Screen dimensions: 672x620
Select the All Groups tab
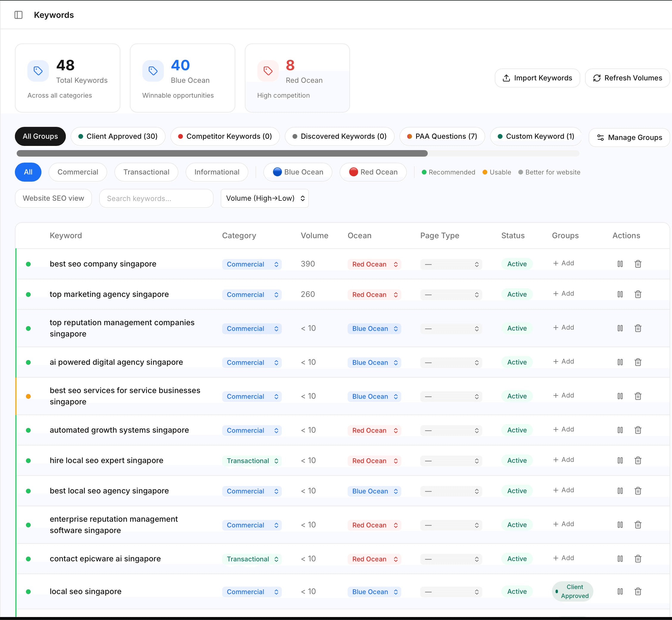pos(40,136)
